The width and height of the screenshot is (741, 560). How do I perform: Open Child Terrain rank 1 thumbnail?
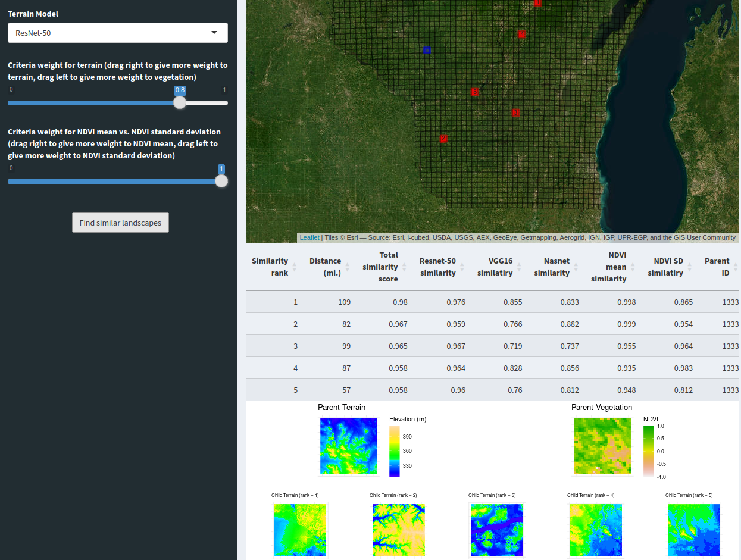point(300,530)
